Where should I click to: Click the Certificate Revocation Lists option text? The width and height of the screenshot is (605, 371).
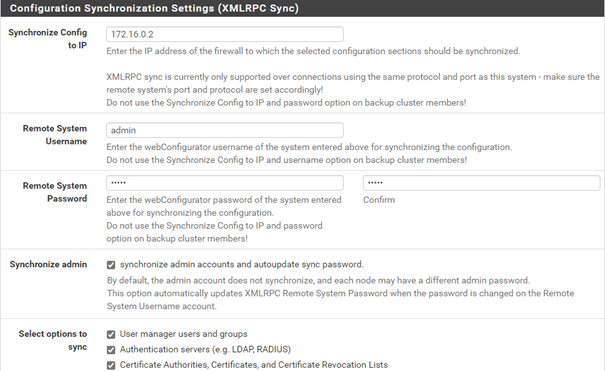(x=254, y=365)
